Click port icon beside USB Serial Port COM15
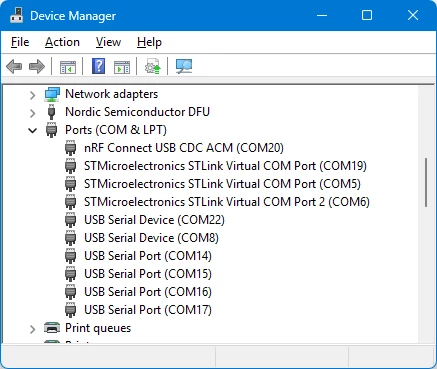 click(70, 274)
